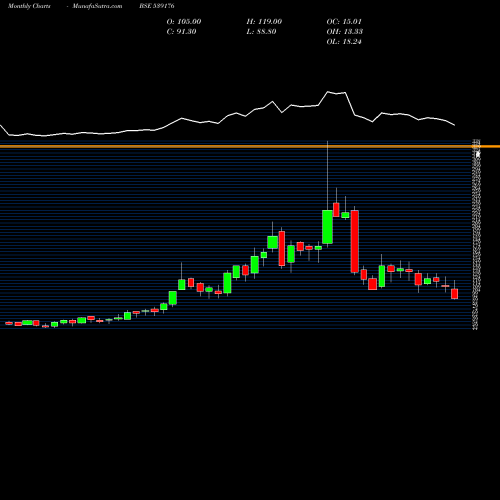Click the 'OH: 13.33' reading
Viewport: 500px width, 500px height.
(x=345, y=32)
